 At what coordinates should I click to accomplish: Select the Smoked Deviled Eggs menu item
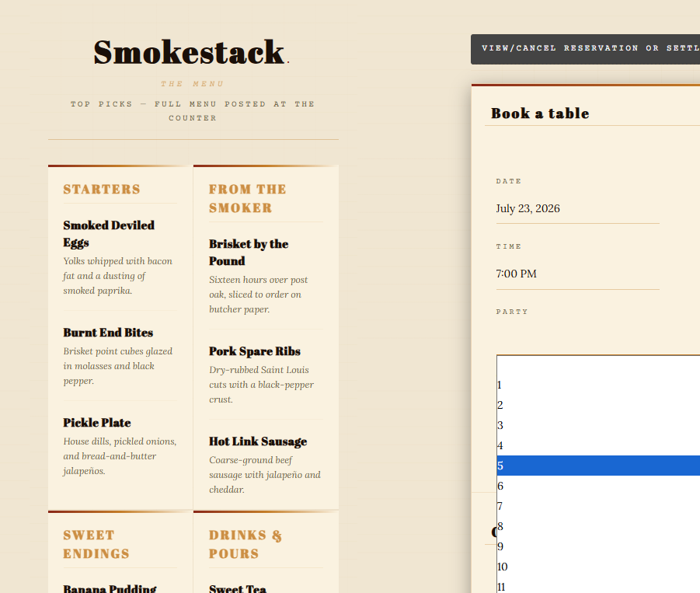point(109,233)
